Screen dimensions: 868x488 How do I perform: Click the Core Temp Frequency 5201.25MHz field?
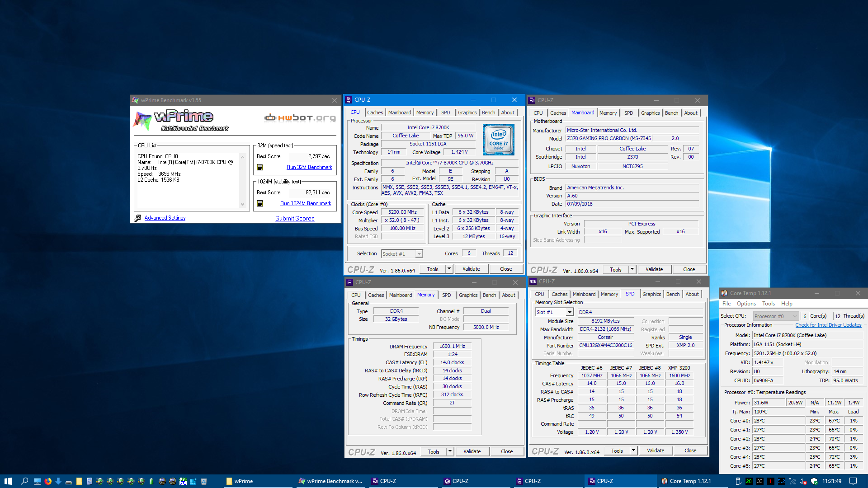click(x=807, y=353)
